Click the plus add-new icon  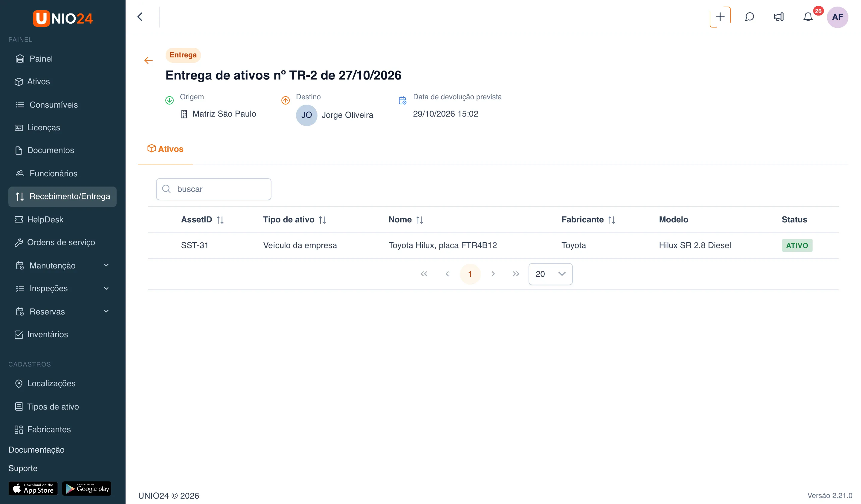point(720,17)
